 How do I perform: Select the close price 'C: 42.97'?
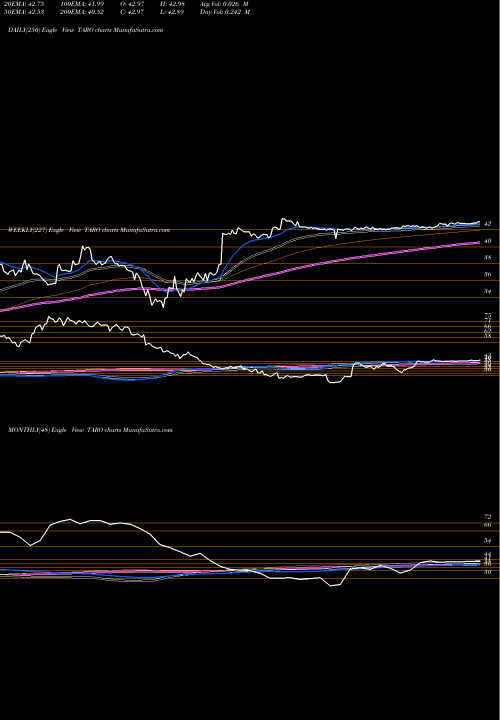click(133, 12)
